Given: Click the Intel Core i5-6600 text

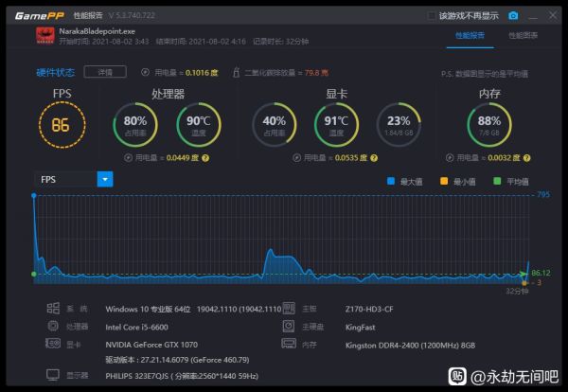Looking at the screenshot, I should click(136, 328).
